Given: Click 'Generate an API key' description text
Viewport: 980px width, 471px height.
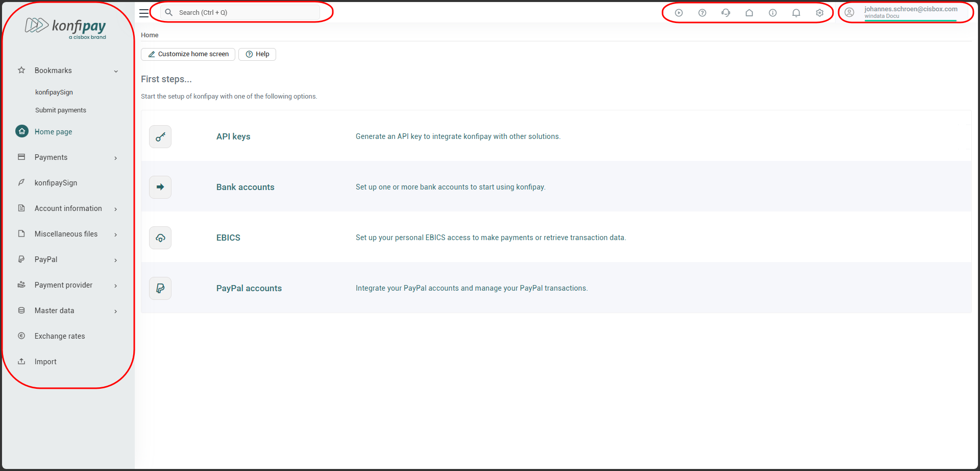Looking at the screenshot, I should (x=458, y=136).
